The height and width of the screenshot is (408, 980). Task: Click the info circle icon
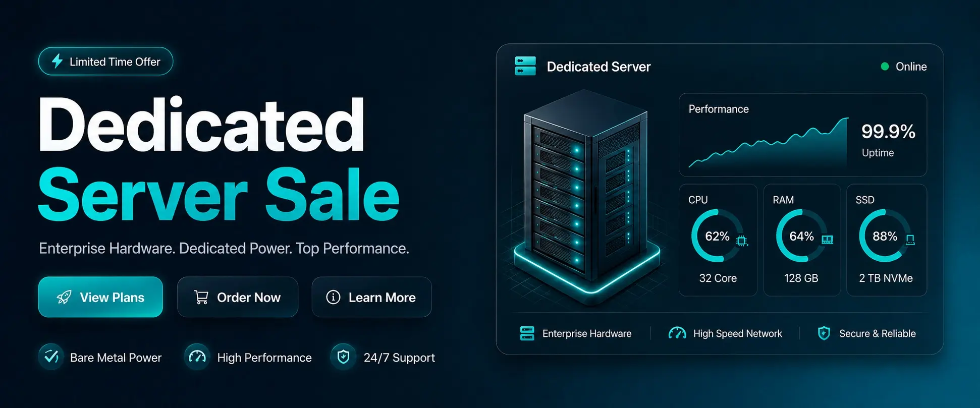(x=333, y=297)
